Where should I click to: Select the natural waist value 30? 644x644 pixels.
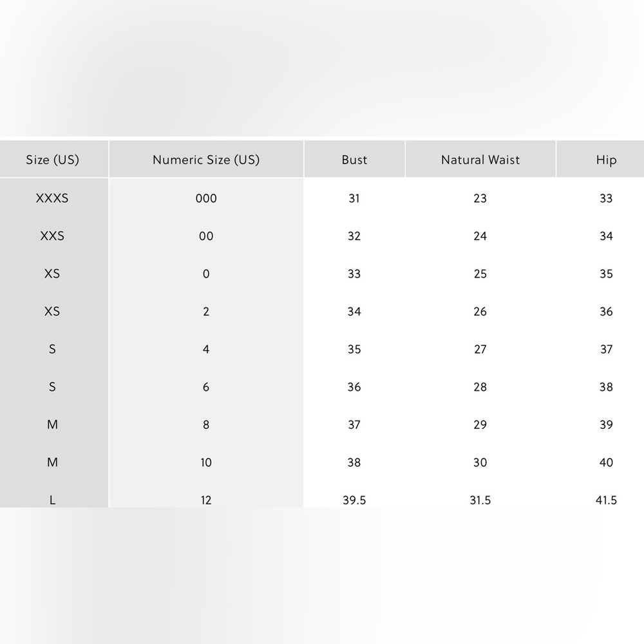point(480,462)
